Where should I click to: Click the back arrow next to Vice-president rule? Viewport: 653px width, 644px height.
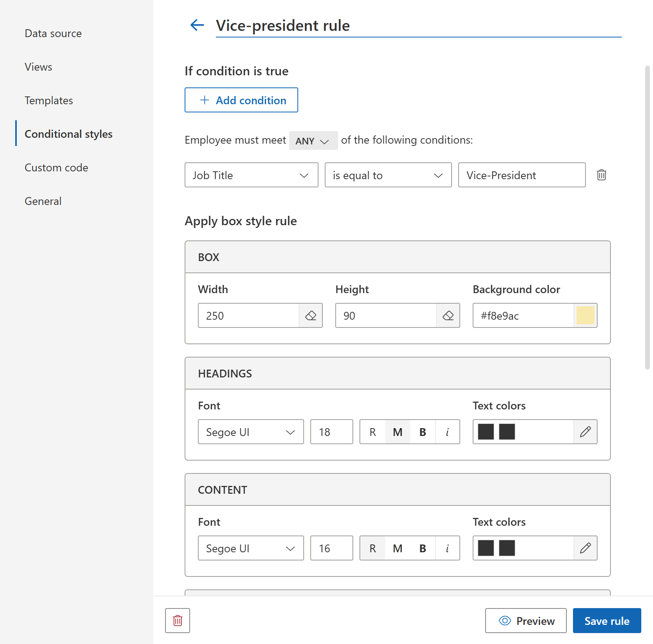pyautogui.click(x=197, y=25)
